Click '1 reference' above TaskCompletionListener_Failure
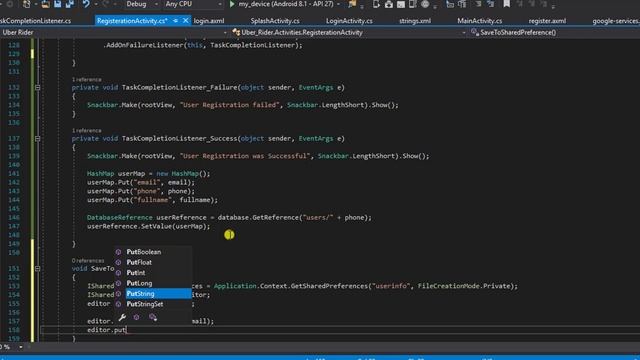Screen dimensions: 640x360 pyautogui.click(x=87, y=80)
